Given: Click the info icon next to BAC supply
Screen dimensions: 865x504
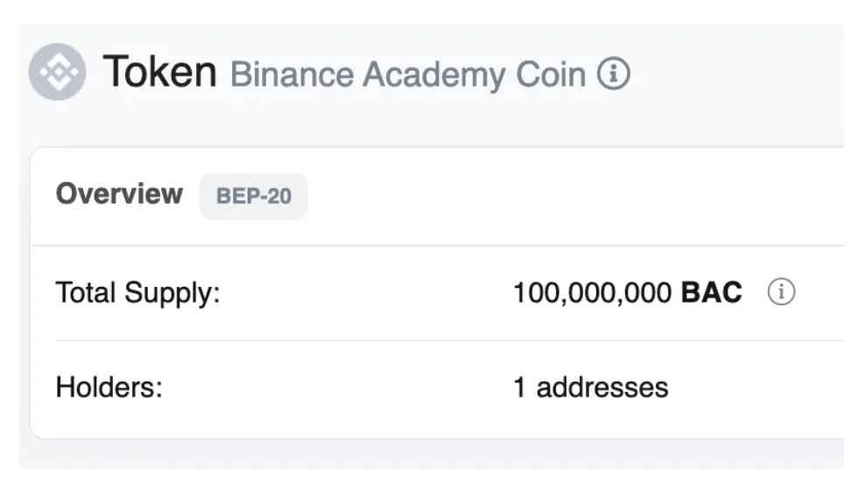Looking at the screenshot, I should 781,291.
